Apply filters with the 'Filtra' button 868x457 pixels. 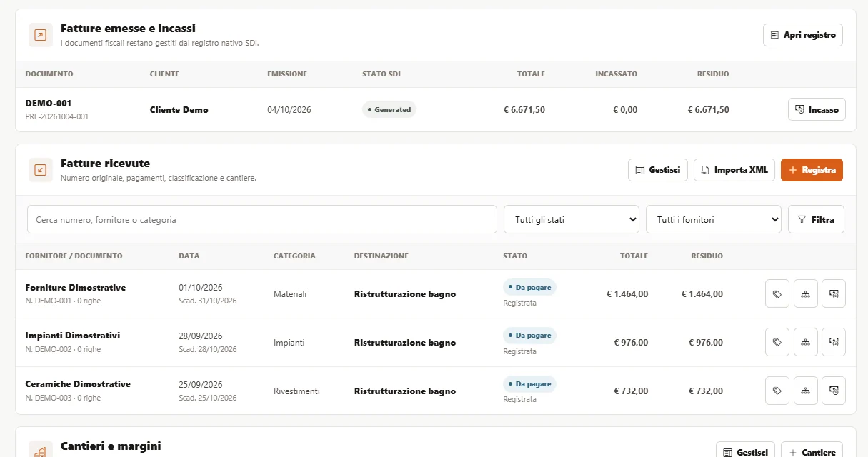coord(816,219)
